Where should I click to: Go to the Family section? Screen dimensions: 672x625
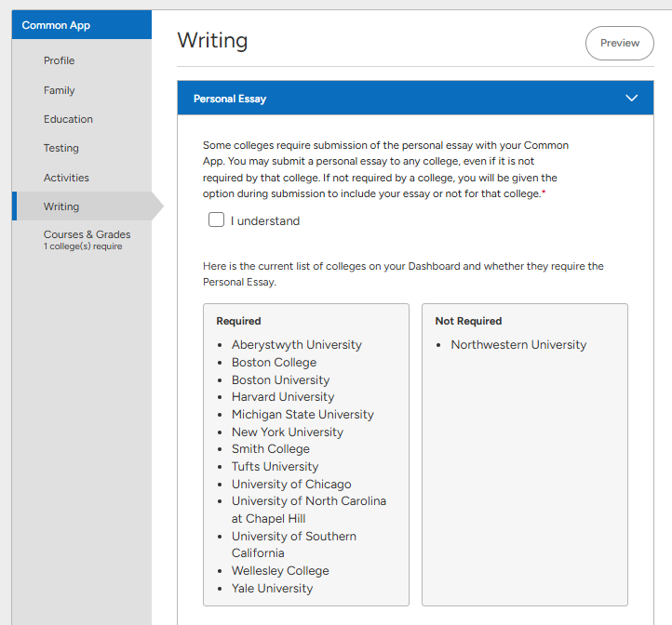(x=59, y=90)
